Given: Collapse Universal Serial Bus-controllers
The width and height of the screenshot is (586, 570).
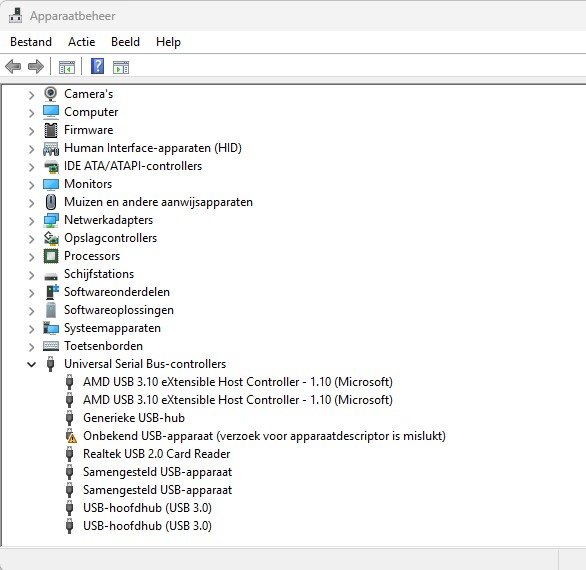Looking at the screenshot, I should tap(31, 364).
